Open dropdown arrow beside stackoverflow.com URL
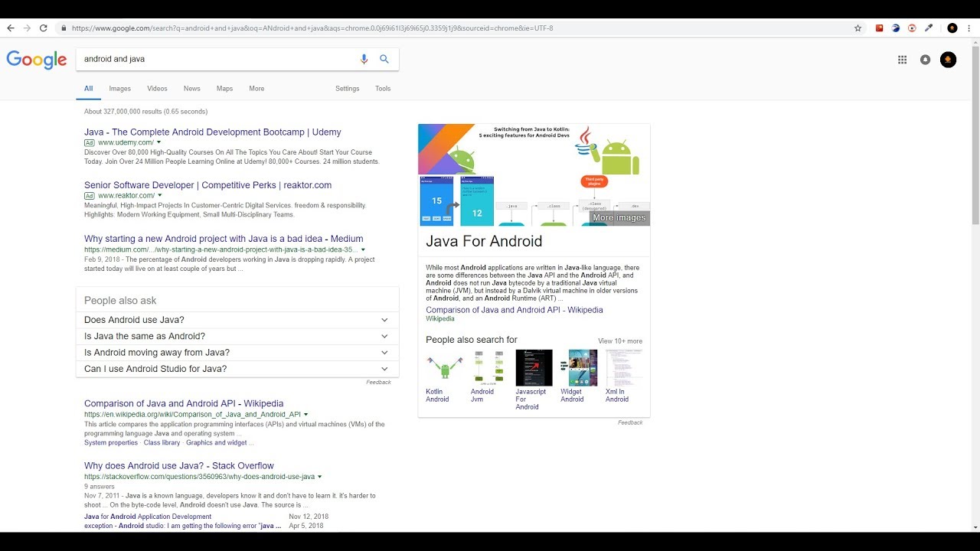This screenshot has width=980, height=551. coord(320,476)
